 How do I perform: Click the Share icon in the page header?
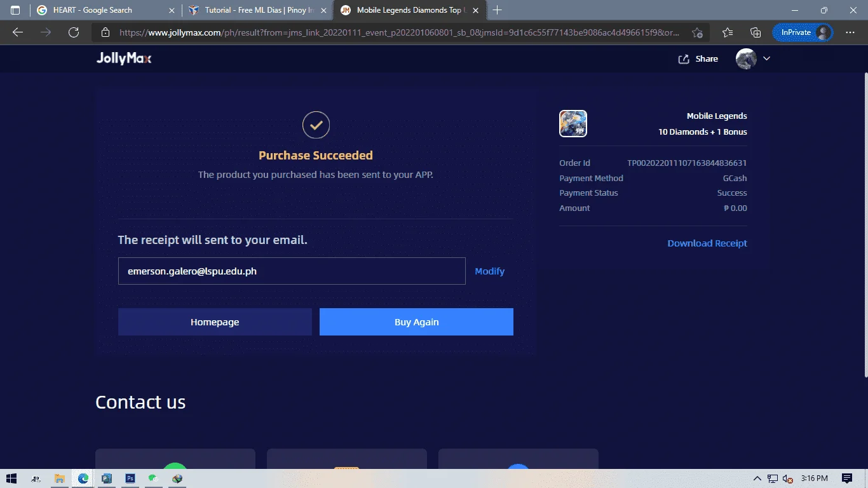pos(684,59)
